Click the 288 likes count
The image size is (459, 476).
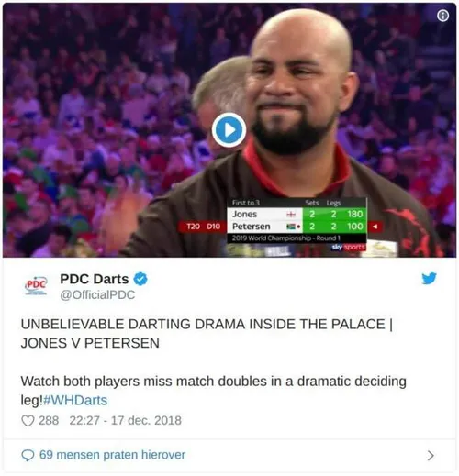point(49,420)
